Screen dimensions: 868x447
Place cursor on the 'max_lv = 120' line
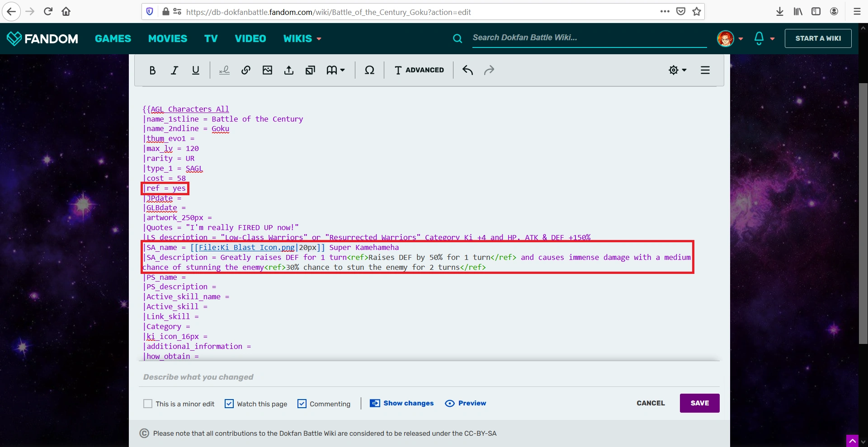tap(171, 149)
